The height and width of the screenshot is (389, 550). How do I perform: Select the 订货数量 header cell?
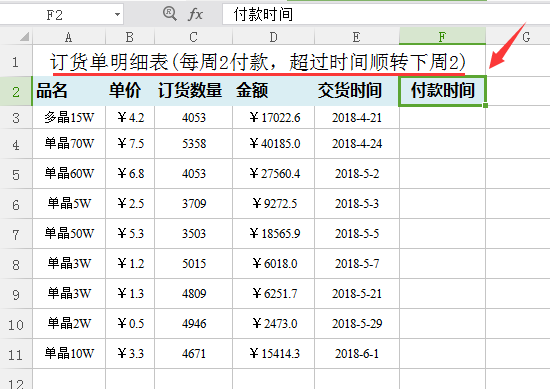(193, 91)
